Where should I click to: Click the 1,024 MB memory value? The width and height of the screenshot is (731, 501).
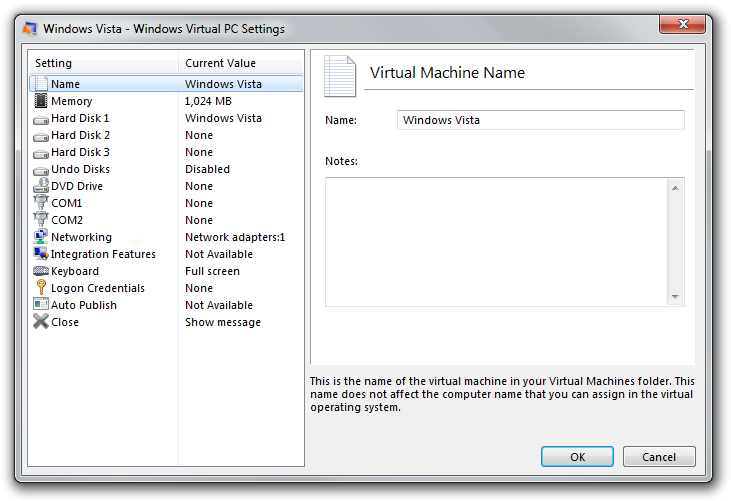click(208, 101)
